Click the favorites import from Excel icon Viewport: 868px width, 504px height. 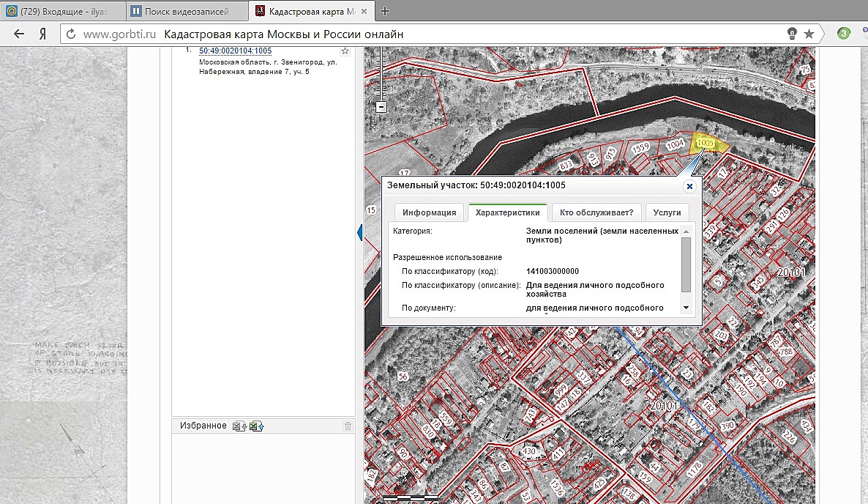coord(256,426)
